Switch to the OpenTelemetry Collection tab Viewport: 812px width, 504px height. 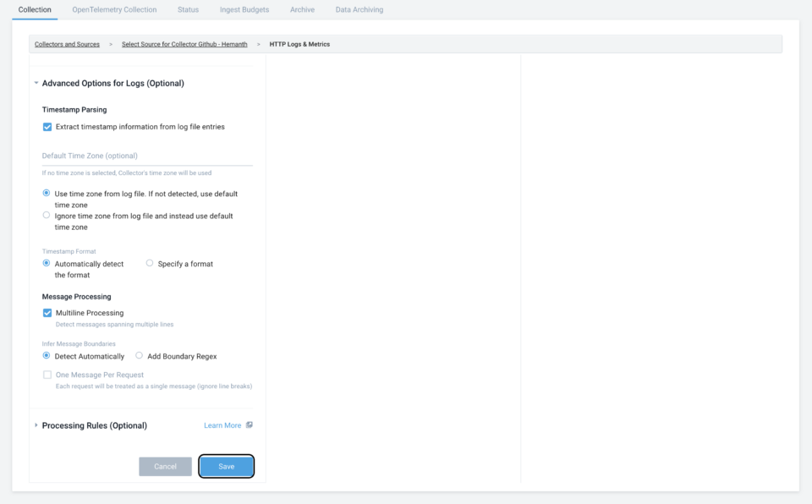(114, 9)
